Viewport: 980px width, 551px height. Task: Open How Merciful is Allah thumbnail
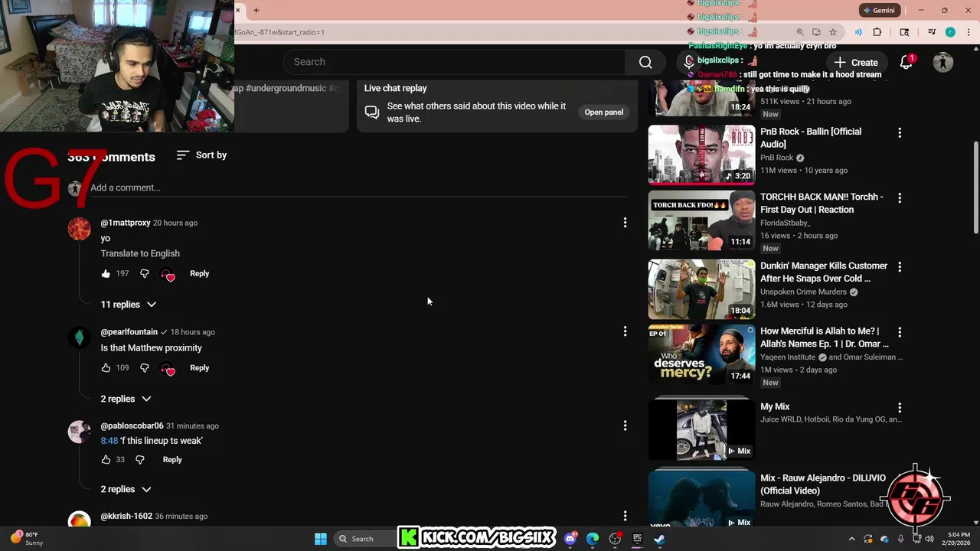coord(701,354)
